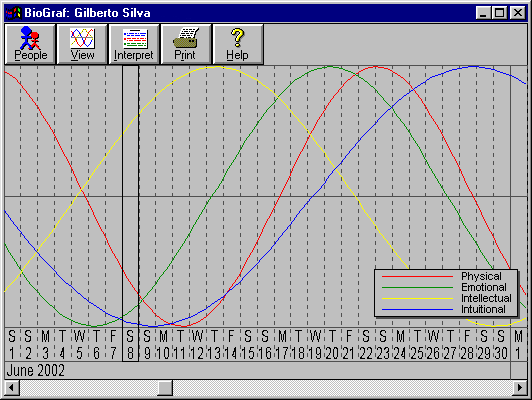Select Saturday 8 in the date row
Viewport: 532px width, 400px height.
point(130,345)
